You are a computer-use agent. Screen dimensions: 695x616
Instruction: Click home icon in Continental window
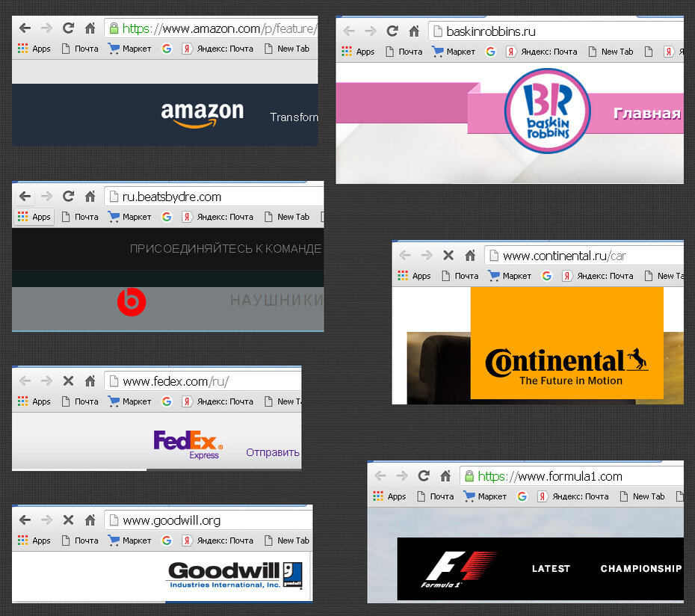coord(470,256)
